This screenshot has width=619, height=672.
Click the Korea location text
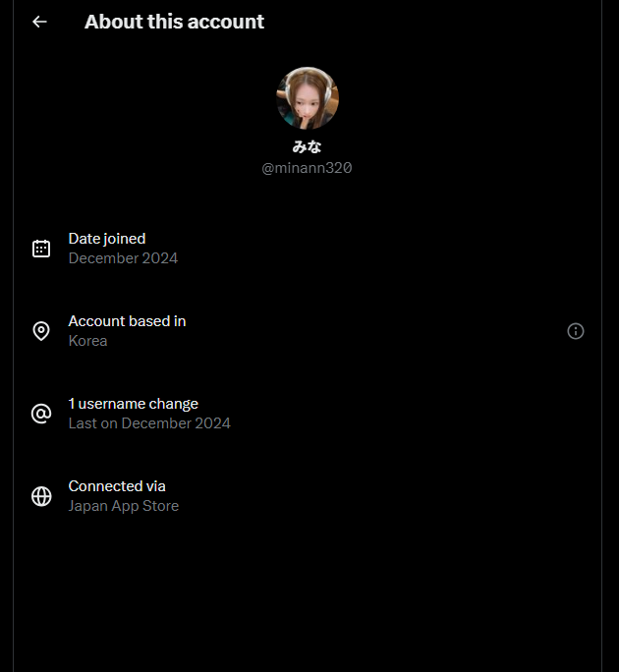click(x=87, y=341)
